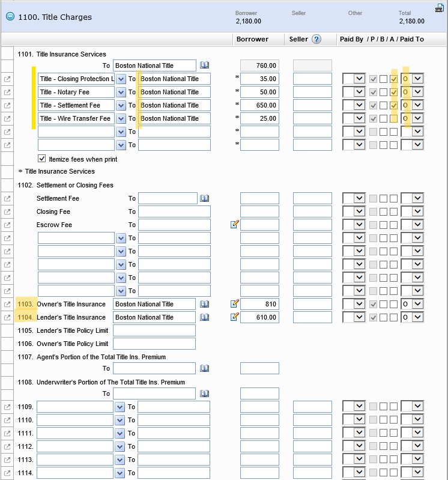
Task: Check the B checkbox on Closing Protection row
Action: (x=383, y=79)
